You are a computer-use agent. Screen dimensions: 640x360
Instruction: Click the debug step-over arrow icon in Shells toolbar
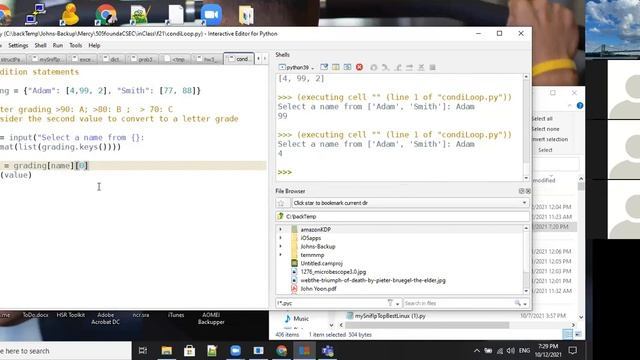pyautogui.click(x=385, y=67)
